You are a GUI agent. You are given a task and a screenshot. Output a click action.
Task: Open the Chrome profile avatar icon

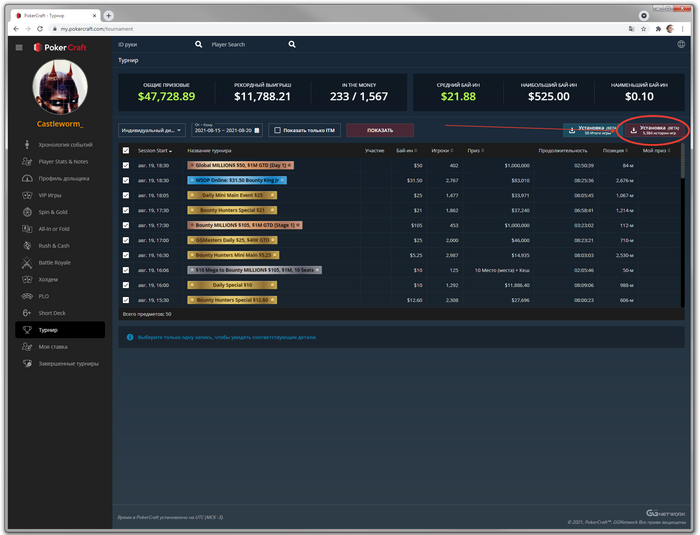tap(670, 29)
